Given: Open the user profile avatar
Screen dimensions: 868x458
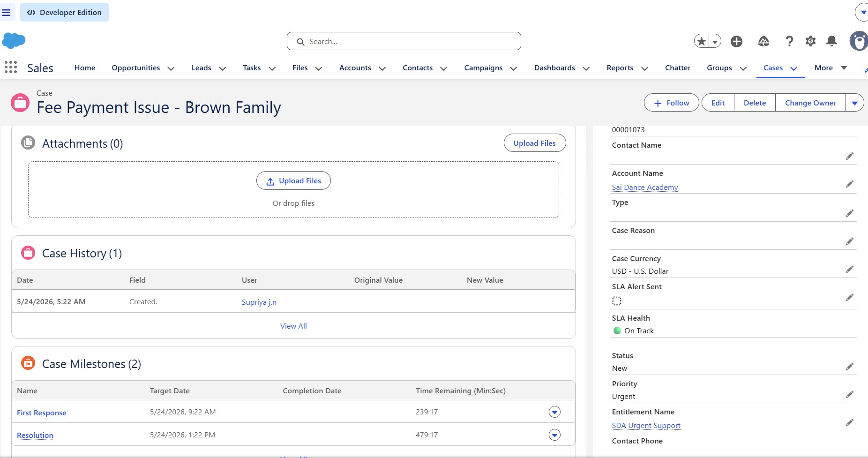Looking at the screenshot, I should pos(859,41).
